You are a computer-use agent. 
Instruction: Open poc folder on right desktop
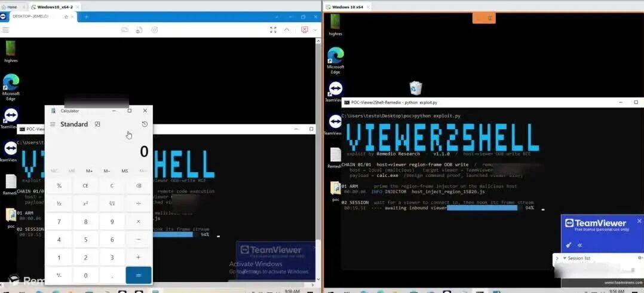click(x=336, y=191)
